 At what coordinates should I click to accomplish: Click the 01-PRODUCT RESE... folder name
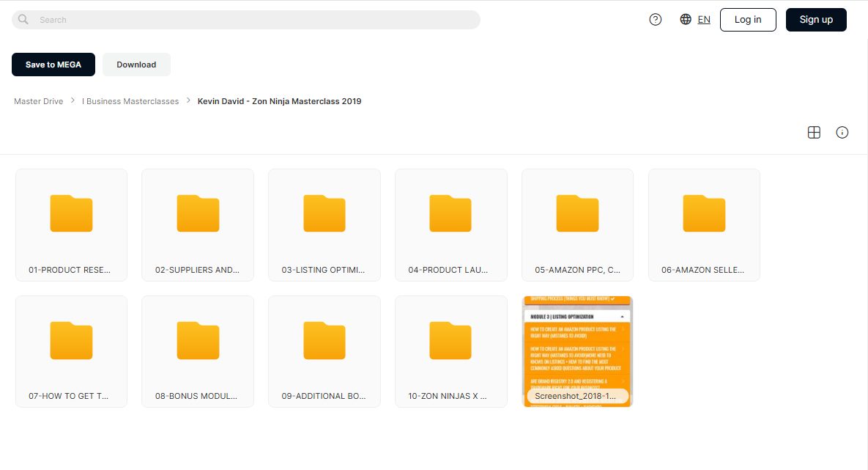[x=69, y=270]
